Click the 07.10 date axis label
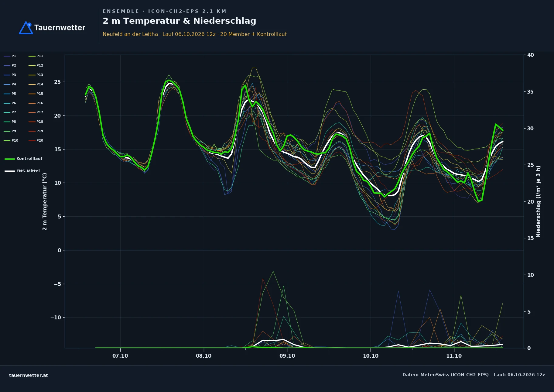This screenshot has width=554, height=392. (x=120, y=356)
